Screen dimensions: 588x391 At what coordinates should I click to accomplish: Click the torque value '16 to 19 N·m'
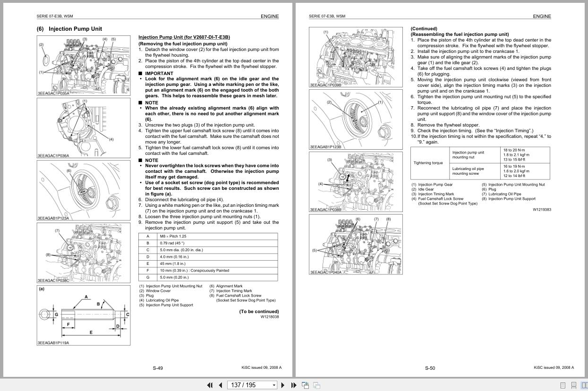(514, 166)
